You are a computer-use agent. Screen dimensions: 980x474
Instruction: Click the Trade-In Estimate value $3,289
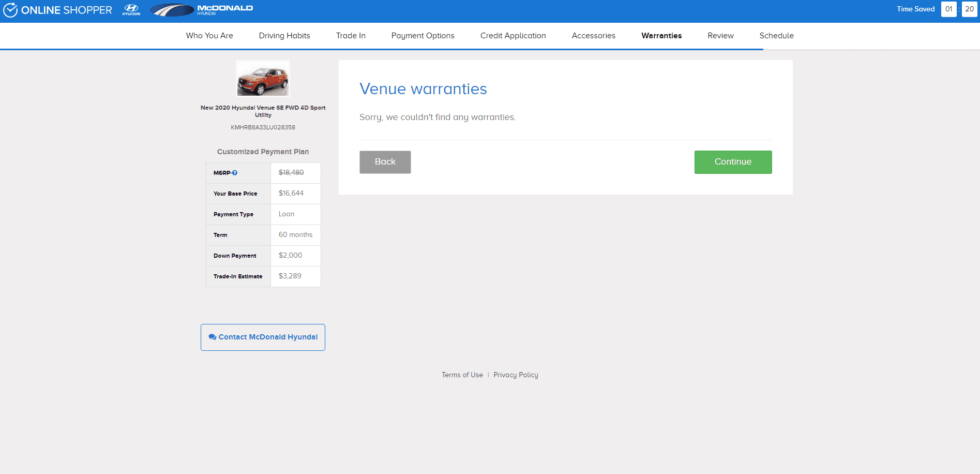[x=290, y=276]
